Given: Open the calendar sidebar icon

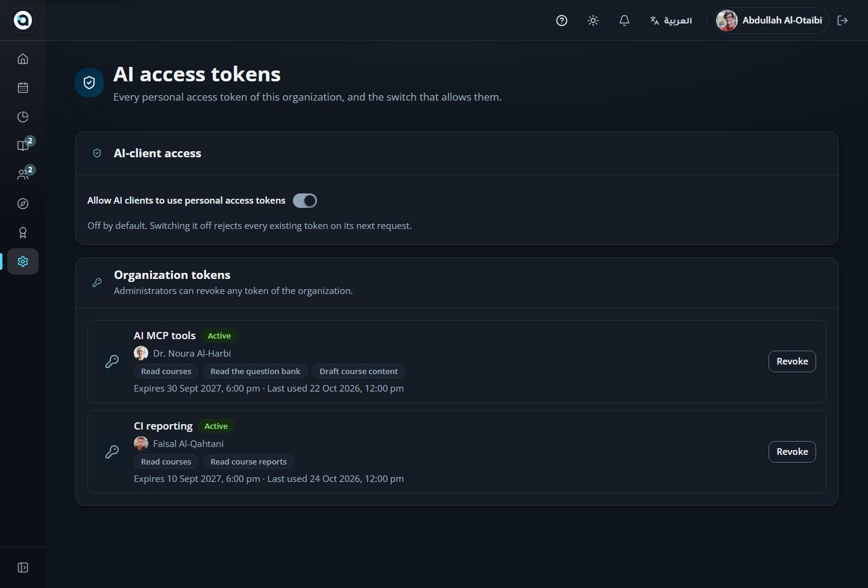Looking at the screenshot, I should click(x=23, y=88).
